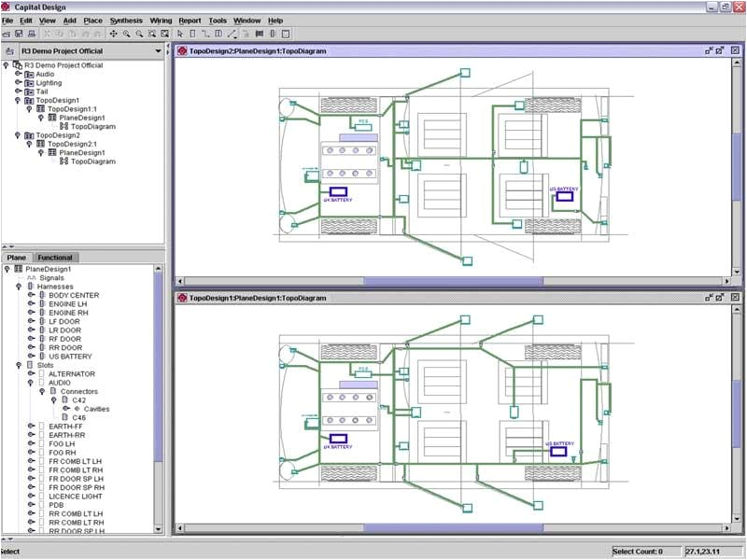The width and height of the screenshot is (747, 560).
Task: Open the Synthesis menu
Action: [126, 20]
